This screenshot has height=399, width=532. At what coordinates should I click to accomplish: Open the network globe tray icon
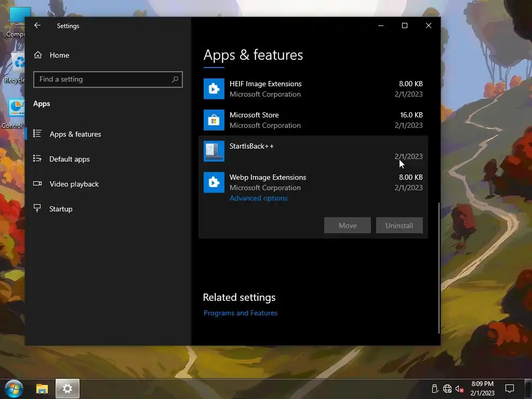click(x=447, y=389)
